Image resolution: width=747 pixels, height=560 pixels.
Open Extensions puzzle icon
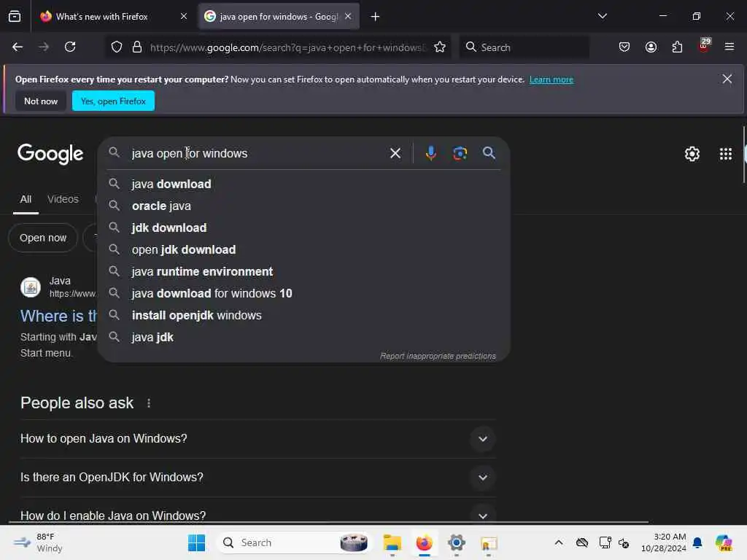point(677,47)
